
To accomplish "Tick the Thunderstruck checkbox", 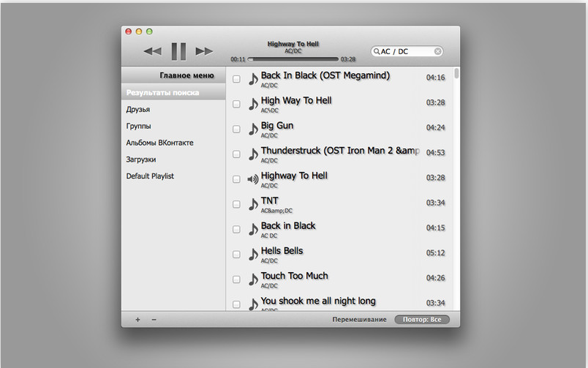I will pos(236,154).
